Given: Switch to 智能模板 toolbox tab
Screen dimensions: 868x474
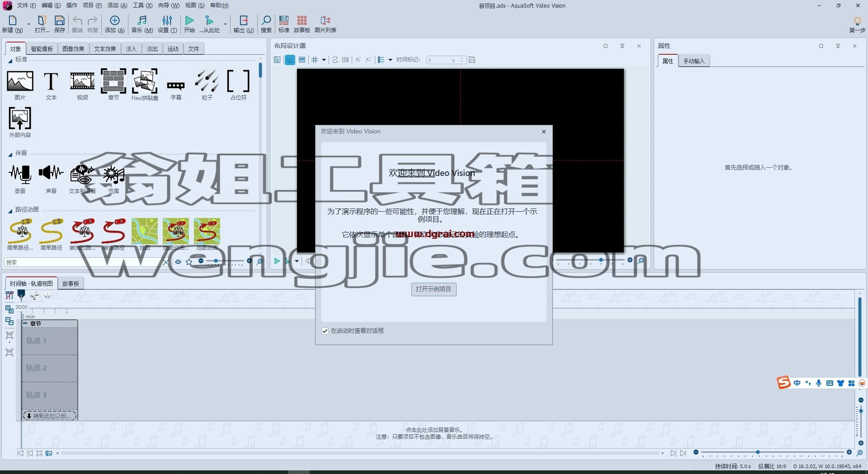Looking at the screenshot, I should pyautogui.click(x=42, y=49).
